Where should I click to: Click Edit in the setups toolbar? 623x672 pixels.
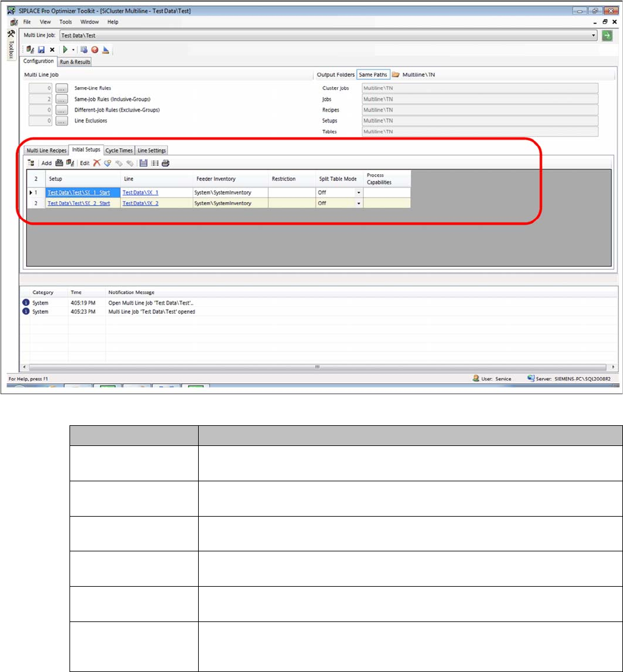[85, 163]
